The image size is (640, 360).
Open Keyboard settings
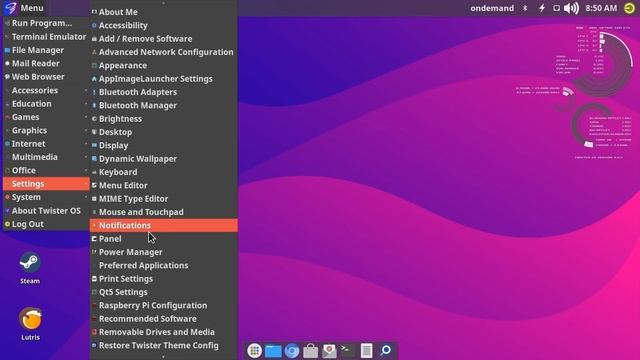(x=164, y=172)
